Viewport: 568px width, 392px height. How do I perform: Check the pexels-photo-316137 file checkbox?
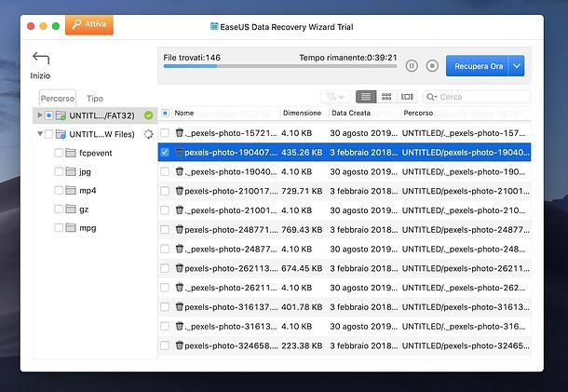[165, 307]
